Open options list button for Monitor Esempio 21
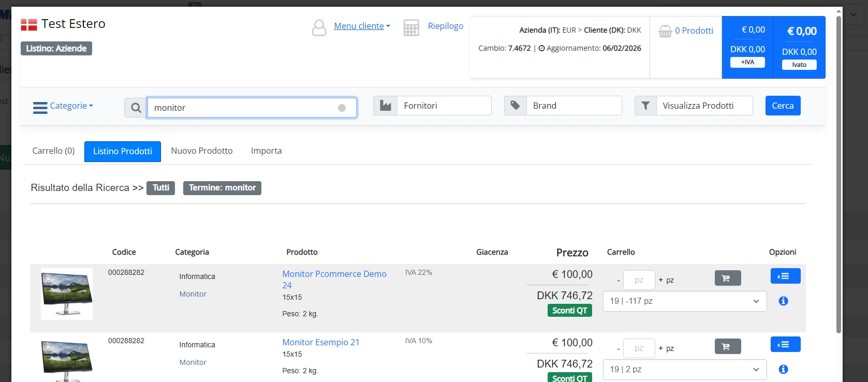This screenshot has height=382, width=868. click(785, 344)
